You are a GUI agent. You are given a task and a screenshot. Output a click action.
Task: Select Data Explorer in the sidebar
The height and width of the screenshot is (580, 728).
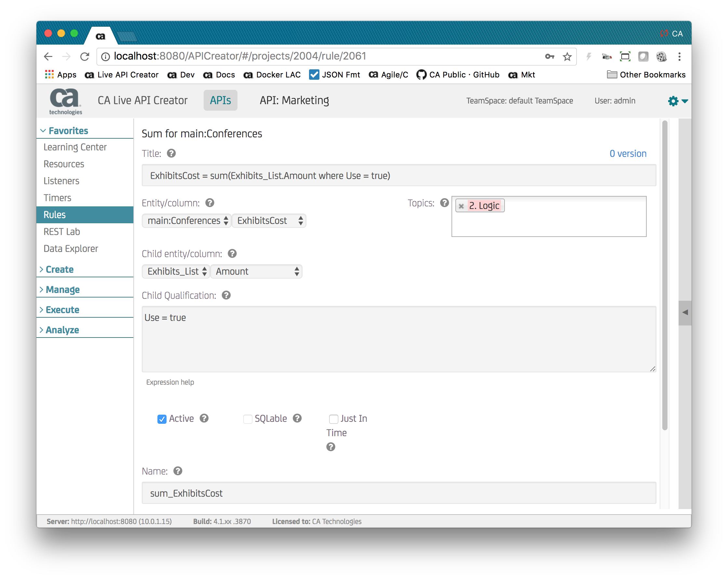71,249
